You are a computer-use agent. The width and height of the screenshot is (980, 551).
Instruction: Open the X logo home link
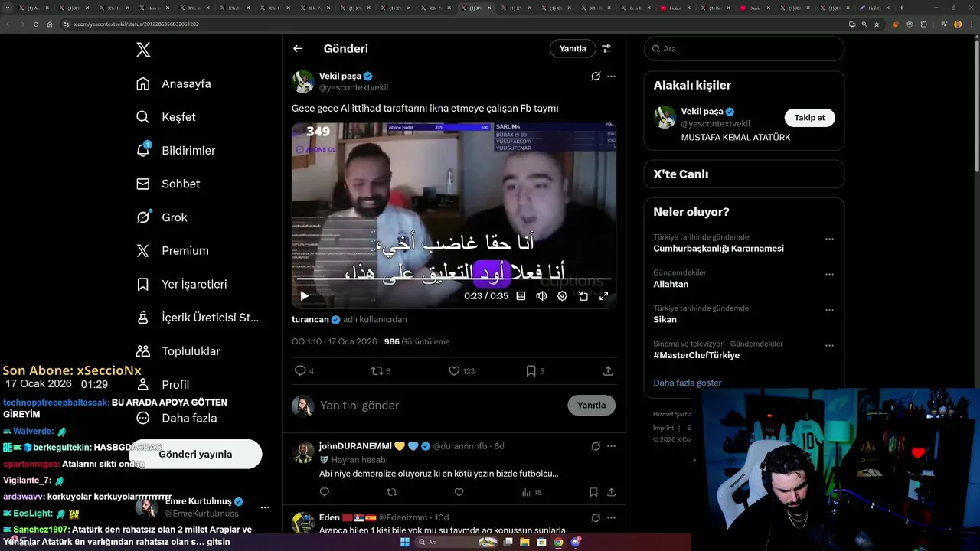tap(143, 50)
